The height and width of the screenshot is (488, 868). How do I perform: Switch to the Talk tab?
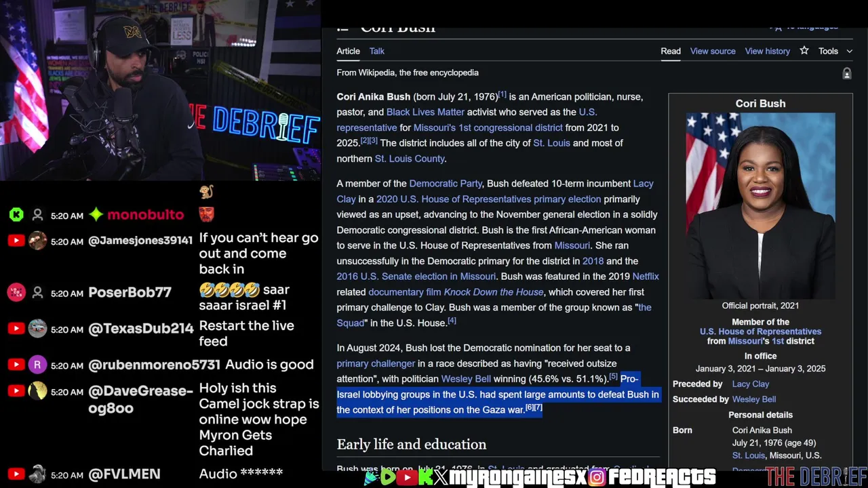377,51
